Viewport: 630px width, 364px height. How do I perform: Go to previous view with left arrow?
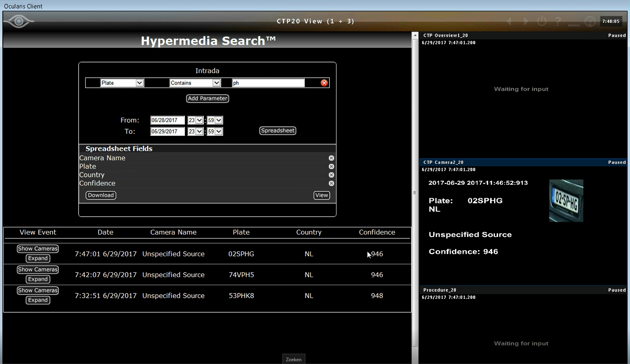pos(510,21)
